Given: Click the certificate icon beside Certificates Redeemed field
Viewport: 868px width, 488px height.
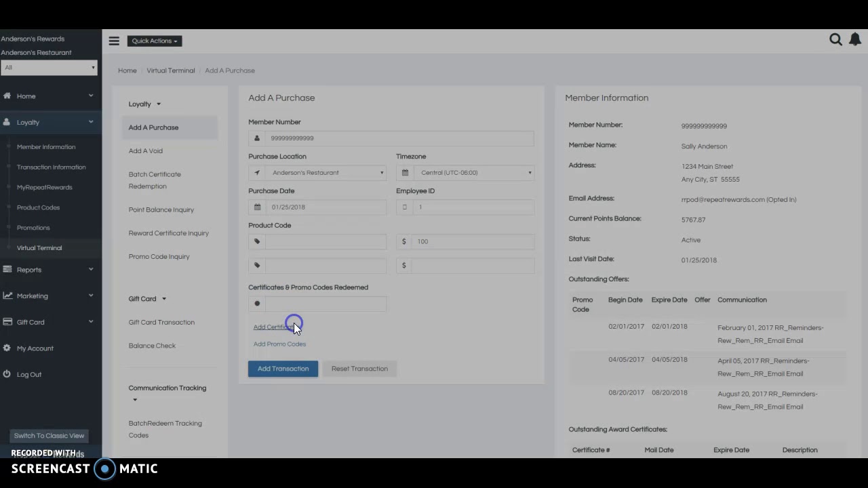Looking at the screenshot, I should coord(257,304).
